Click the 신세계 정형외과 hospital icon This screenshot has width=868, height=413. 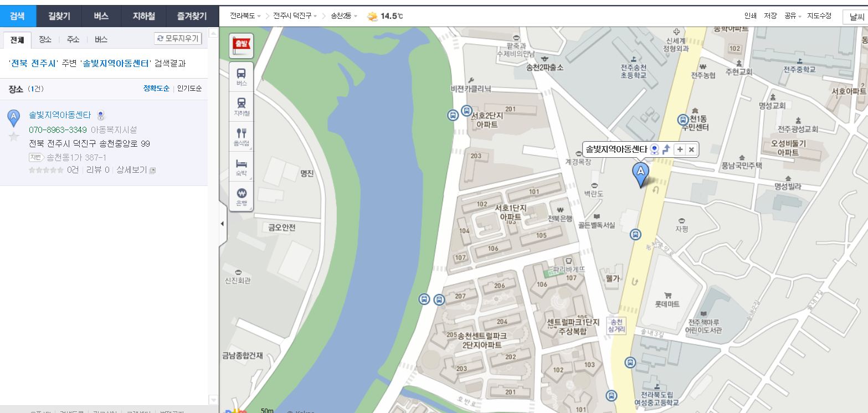coord(676,32)
